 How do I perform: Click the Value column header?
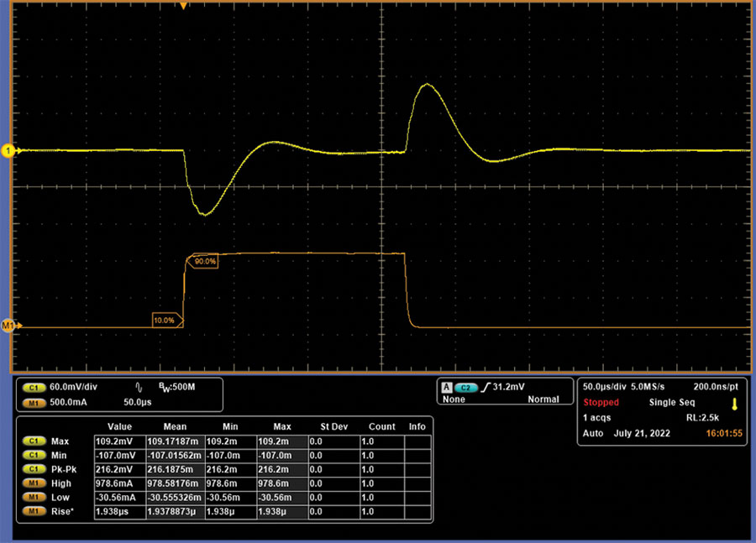(119, 426)
